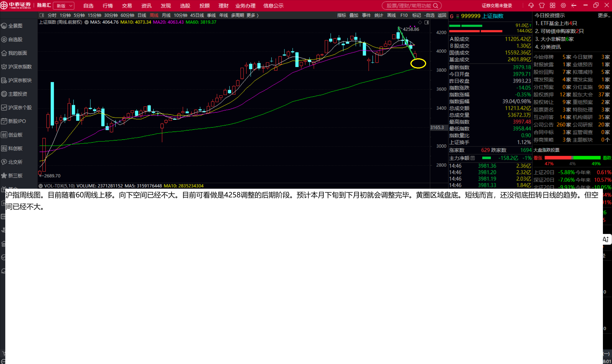Open 可转债申购家数2只 tip

(559, 31)
